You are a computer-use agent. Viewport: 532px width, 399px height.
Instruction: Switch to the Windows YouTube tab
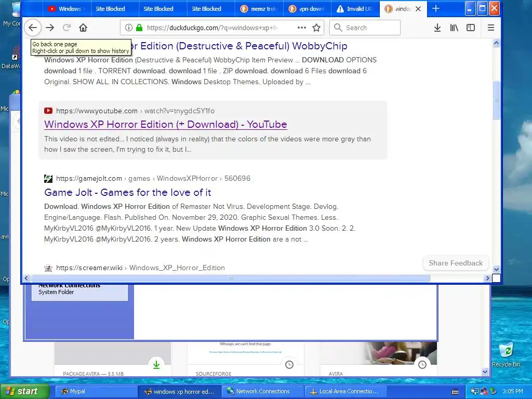point(67,9)
